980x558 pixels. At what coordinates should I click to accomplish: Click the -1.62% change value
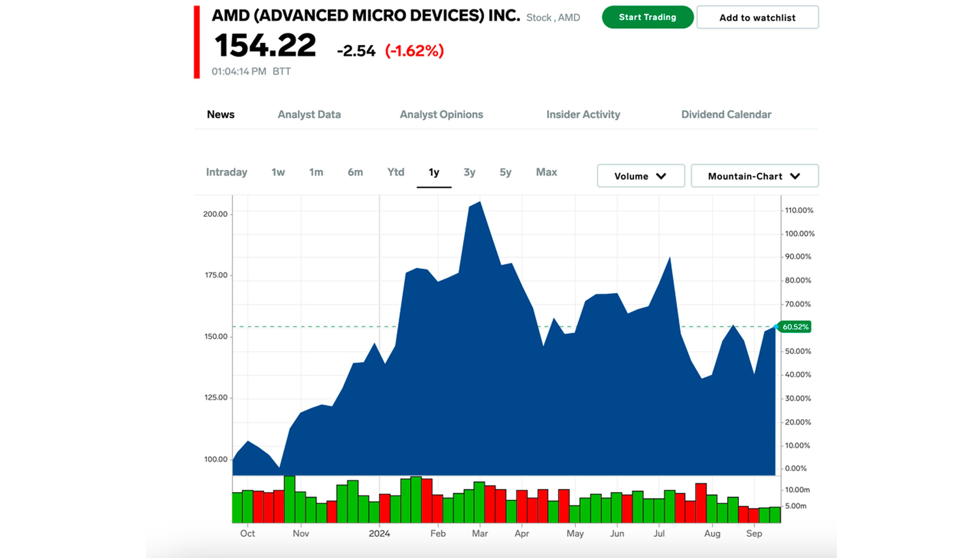pos(414,51)
